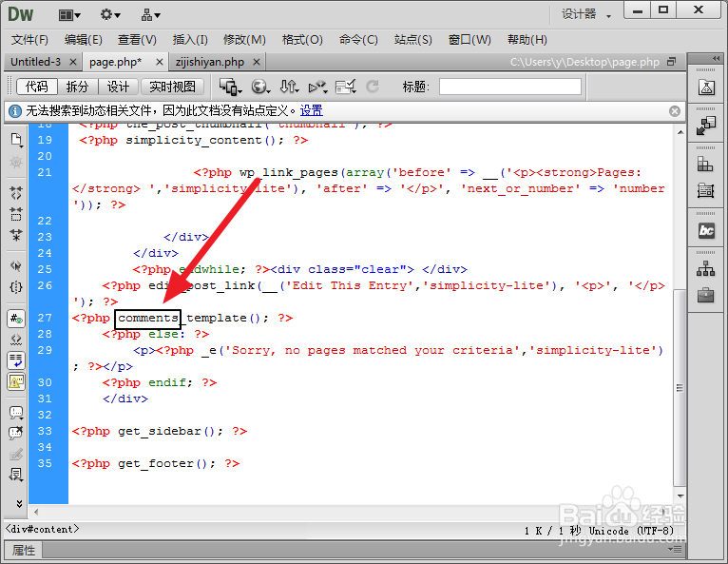Toggle Word Wrap in coding toolbar
728x564 pixels.
pos(16,360)
